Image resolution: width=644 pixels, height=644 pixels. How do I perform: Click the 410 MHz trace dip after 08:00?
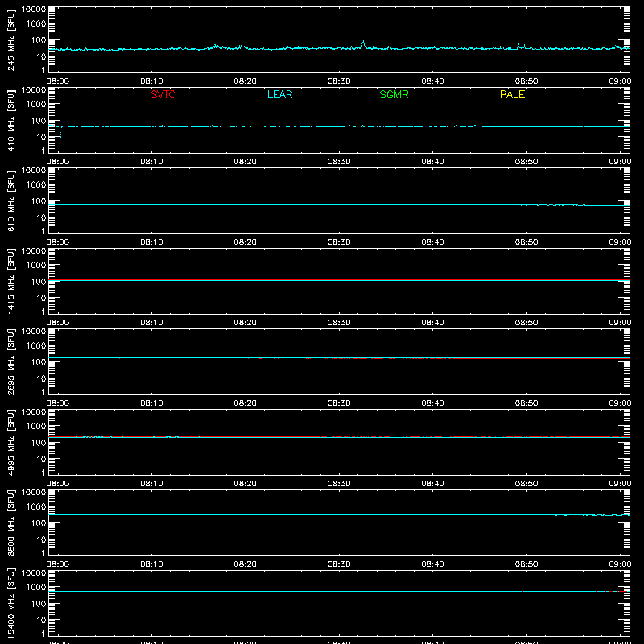[61, 134]
